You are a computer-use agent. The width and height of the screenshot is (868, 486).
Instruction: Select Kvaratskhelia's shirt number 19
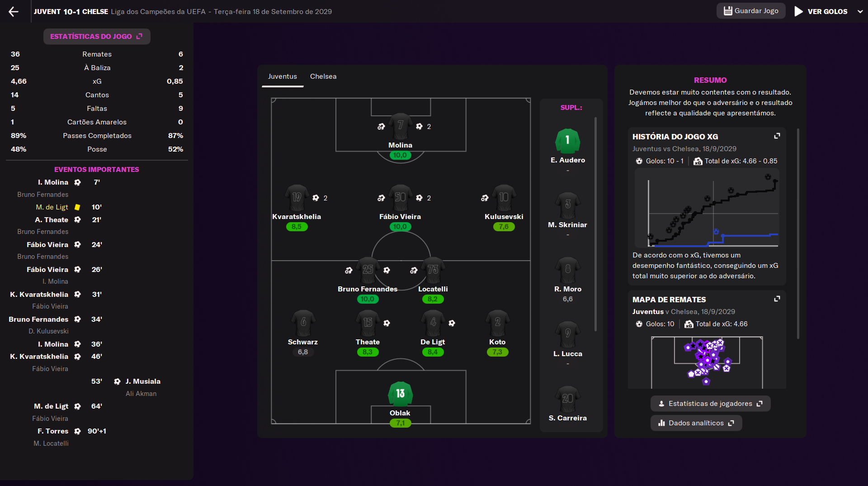coord(297,198)
